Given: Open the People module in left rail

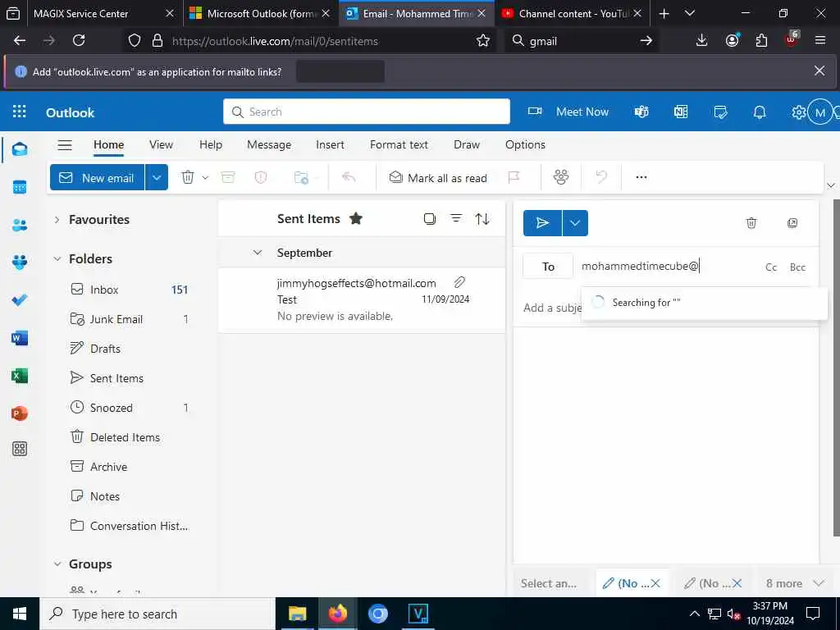Looking at the screenshot, I should coord(20,225).
